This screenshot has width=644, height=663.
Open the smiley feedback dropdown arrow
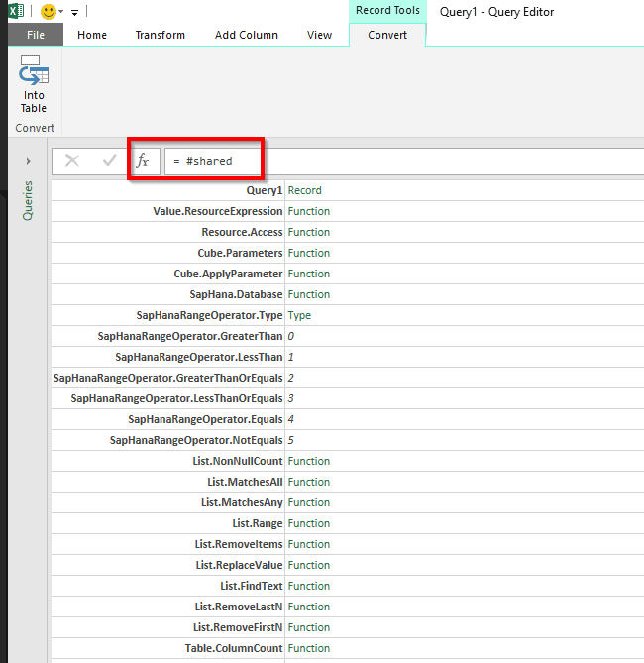(x=61, y=13)
